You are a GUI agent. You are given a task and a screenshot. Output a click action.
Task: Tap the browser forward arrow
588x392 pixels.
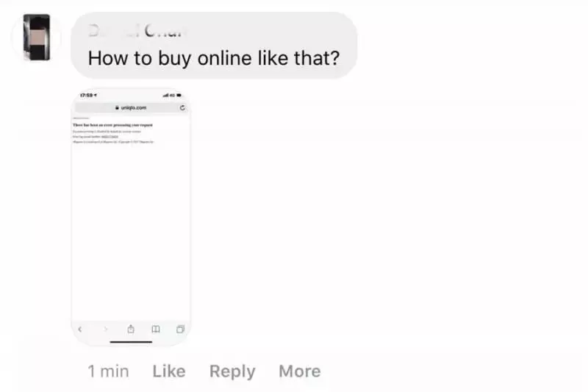click(x=105, y=329)
